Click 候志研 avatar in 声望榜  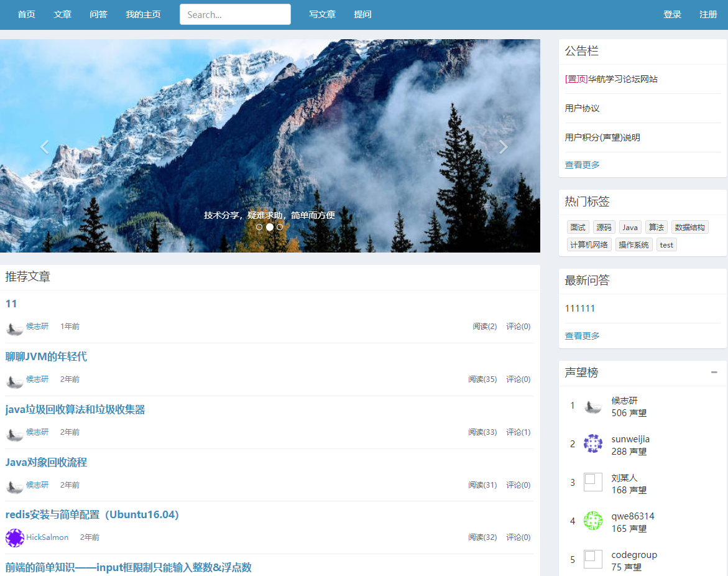point(593,406)
